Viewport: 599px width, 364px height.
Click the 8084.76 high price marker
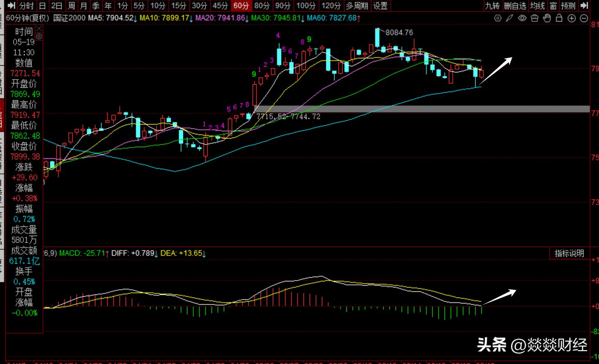click(x=399, y=32)
